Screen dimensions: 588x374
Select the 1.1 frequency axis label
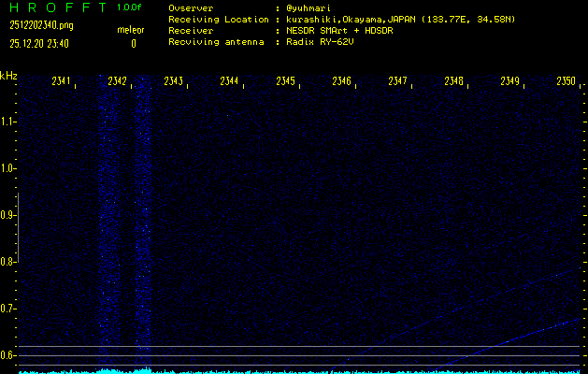point(8,122)
